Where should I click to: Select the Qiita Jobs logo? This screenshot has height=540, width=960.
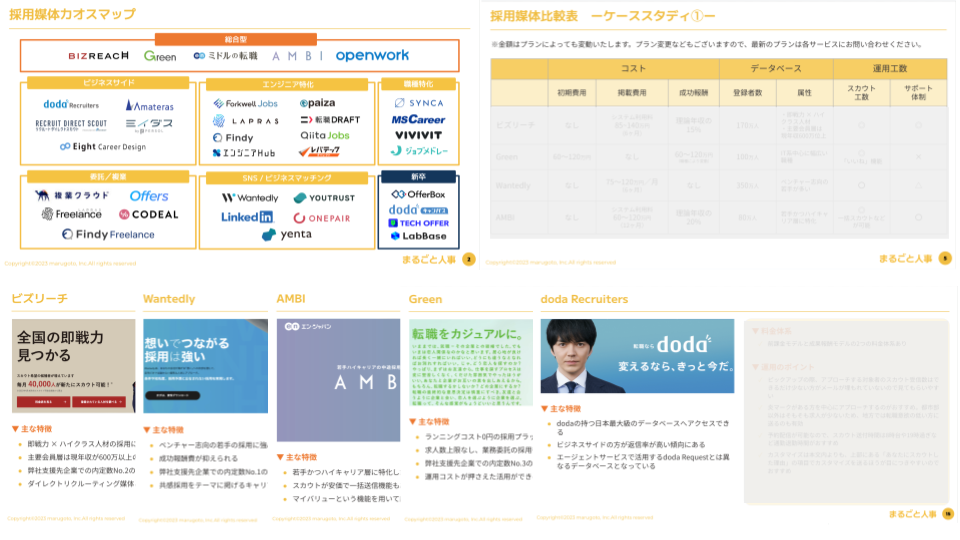pos(324,135)
